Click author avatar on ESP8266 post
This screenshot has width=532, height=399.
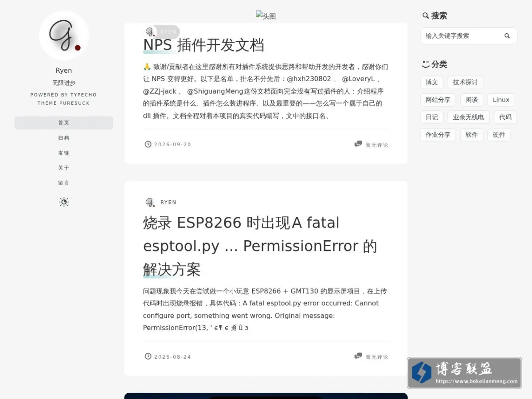pyautogui.click(x=151, y=202)
